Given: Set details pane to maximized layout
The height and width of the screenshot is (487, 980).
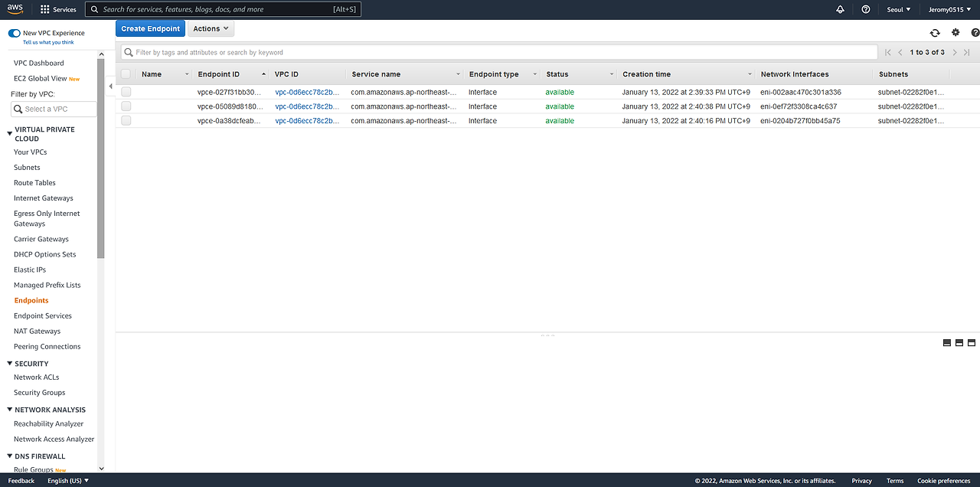Looking at the screenshot, I should tap(972, 343).
